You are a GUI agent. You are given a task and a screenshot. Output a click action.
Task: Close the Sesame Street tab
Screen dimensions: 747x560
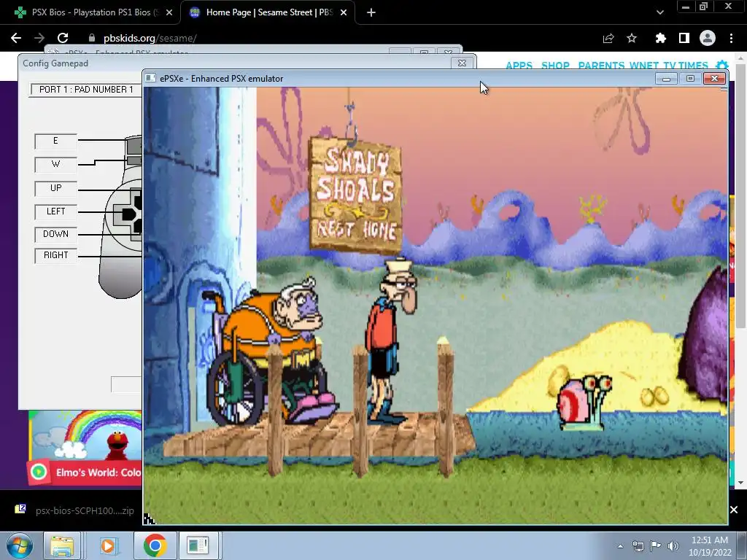[344, 12]
